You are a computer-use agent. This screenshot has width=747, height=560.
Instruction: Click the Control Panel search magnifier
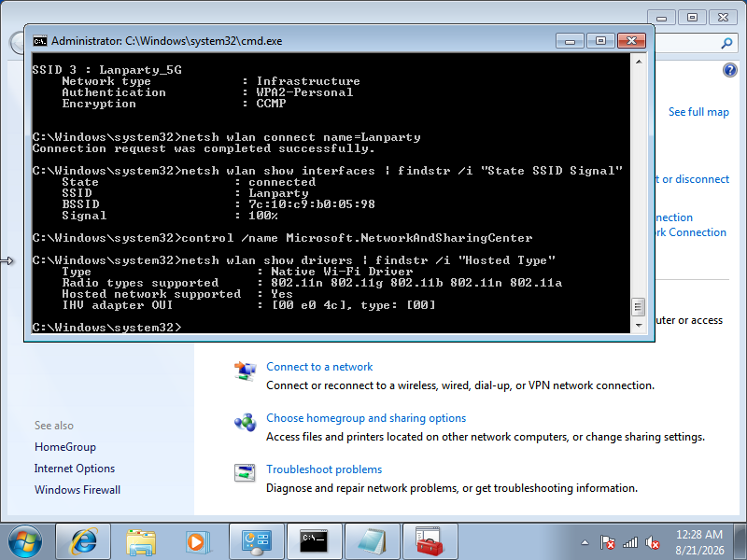(726, 43)
